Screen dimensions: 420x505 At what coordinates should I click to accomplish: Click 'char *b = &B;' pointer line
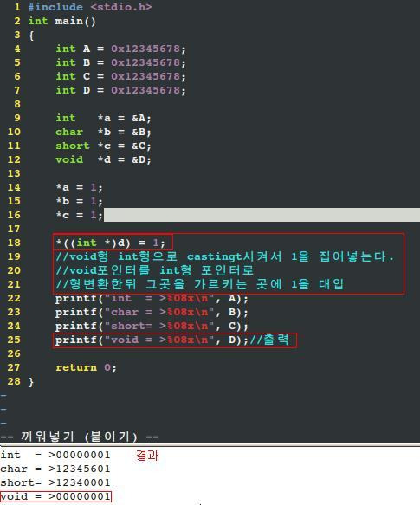103,132
